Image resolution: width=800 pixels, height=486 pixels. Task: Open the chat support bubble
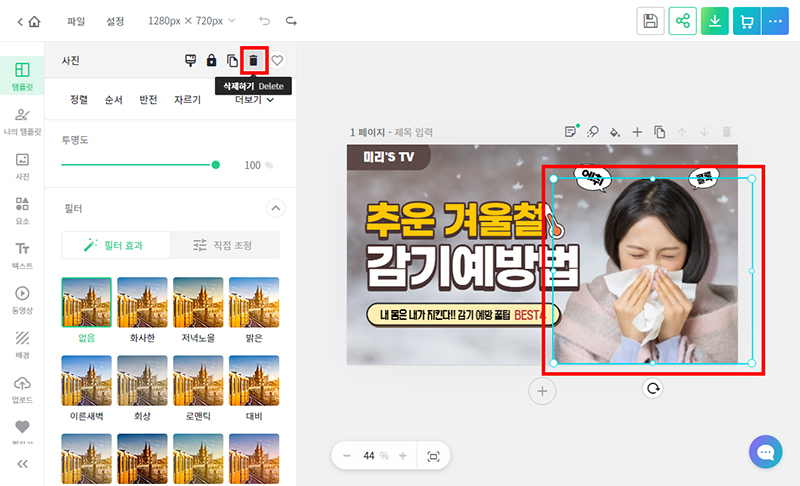765,452
